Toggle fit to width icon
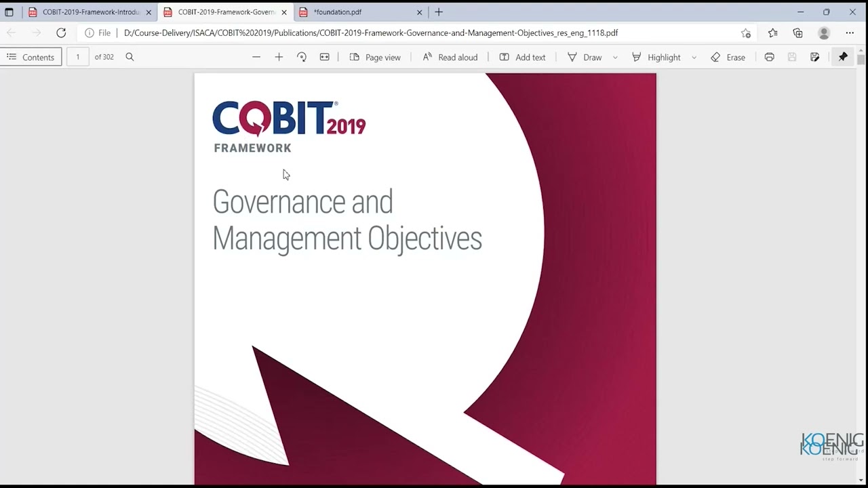Image resolution: width=868 pixels, height=488 pixels. 325,57
